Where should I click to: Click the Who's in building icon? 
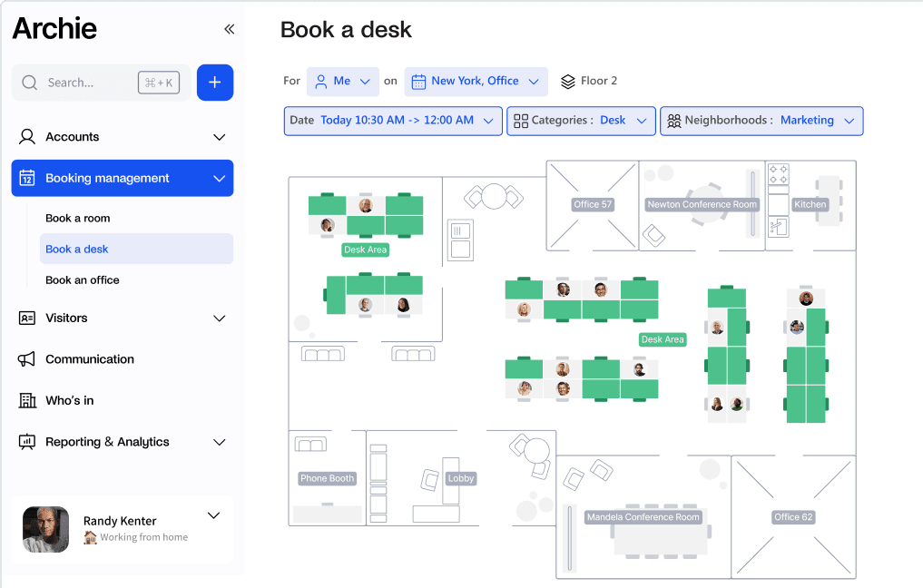28,400
